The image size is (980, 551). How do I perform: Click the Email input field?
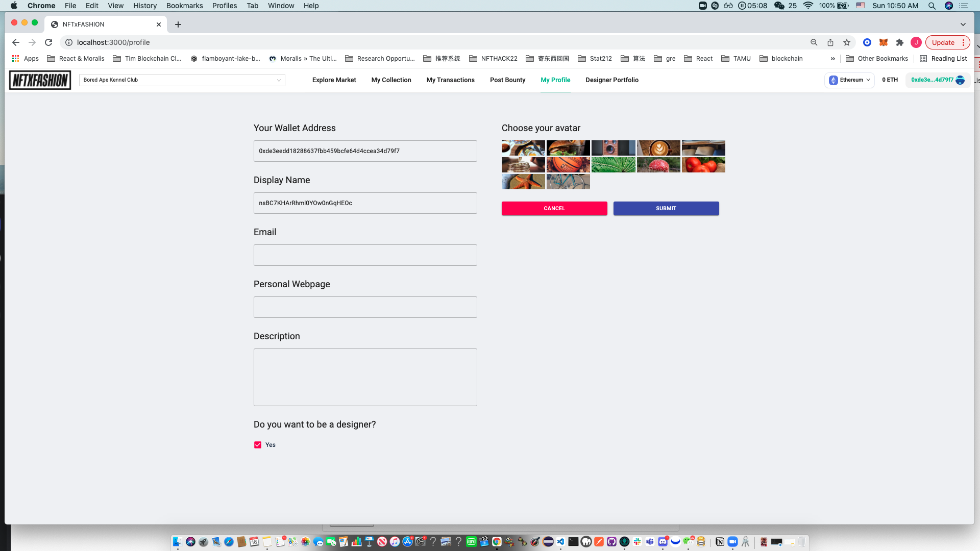click(x=365, y=255)
